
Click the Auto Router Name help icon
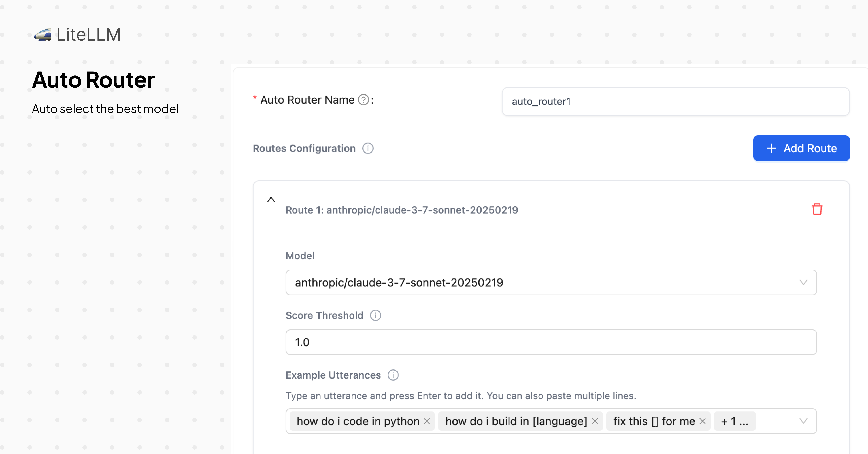coord(363,100)
